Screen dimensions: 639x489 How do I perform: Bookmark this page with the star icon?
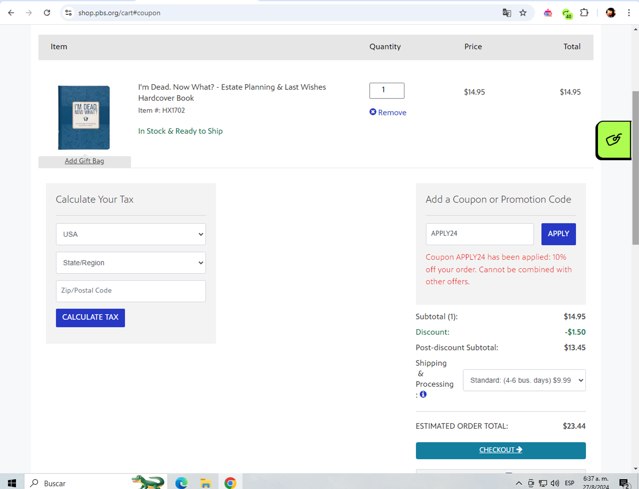point(523,13)
